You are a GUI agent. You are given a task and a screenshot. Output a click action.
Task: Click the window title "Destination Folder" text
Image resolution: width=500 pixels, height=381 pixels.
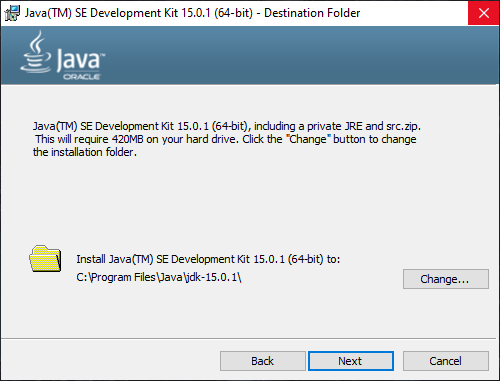pyautogui.click(x=312, y=13)
